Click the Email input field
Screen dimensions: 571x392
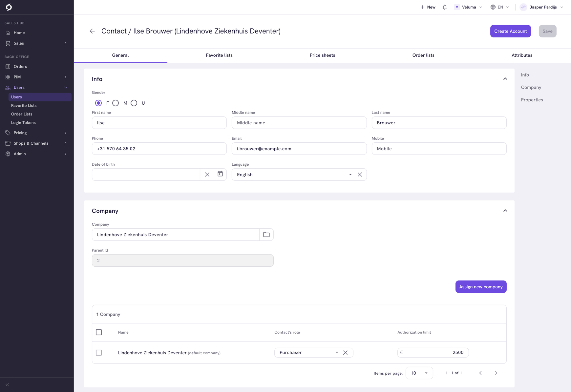click(299, 149)
